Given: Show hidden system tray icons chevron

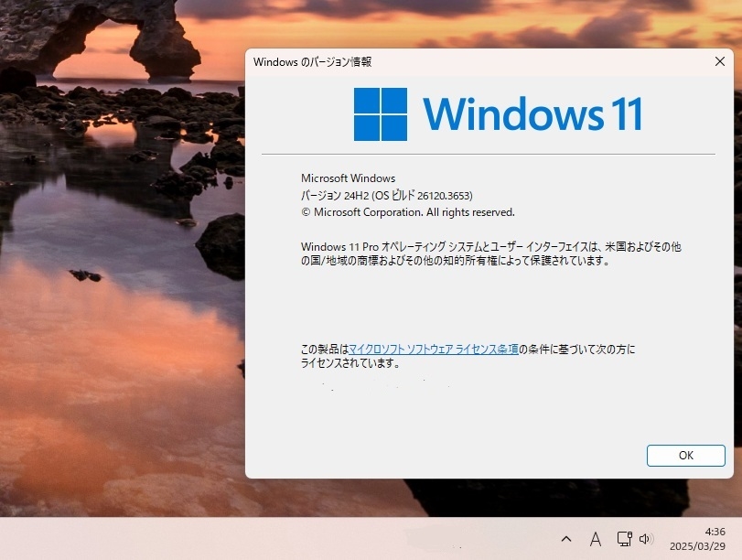Looking at the screenshot, I should [566, 539].
